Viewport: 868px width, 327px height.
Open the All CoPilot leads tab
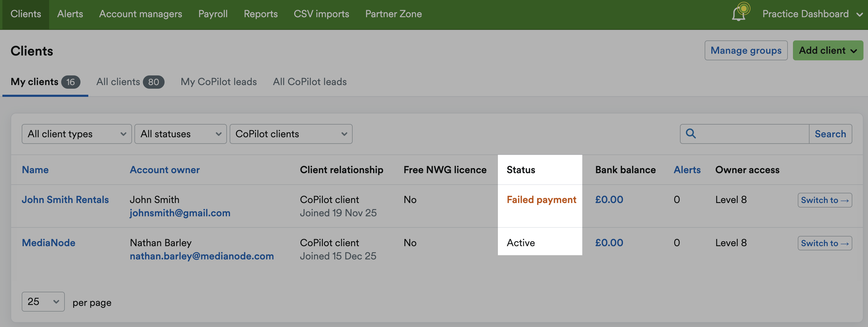(310, 82)
